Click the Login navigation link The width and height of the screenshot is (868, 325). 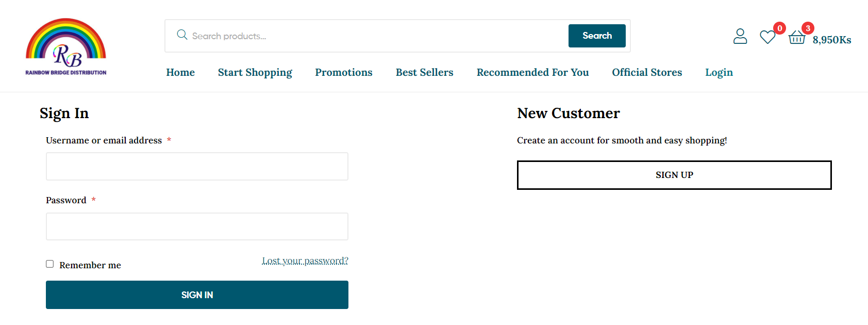coord(719,73)
